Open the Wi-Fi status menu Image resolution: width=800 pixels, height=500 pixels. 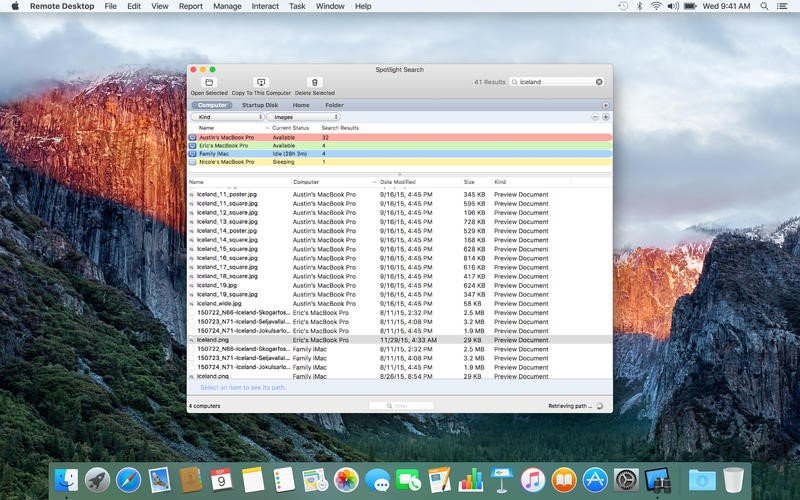coord(656,6)
